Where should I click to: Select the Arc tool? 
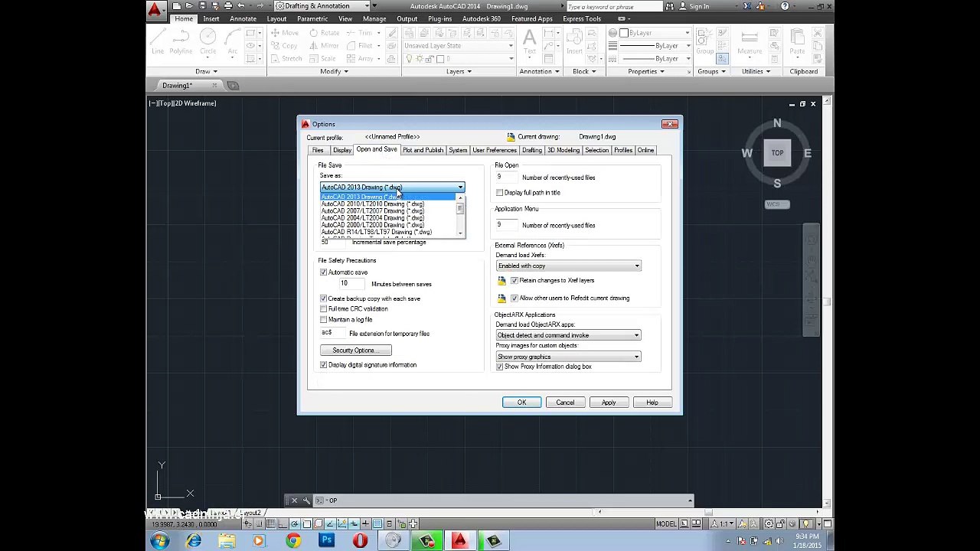232,42
